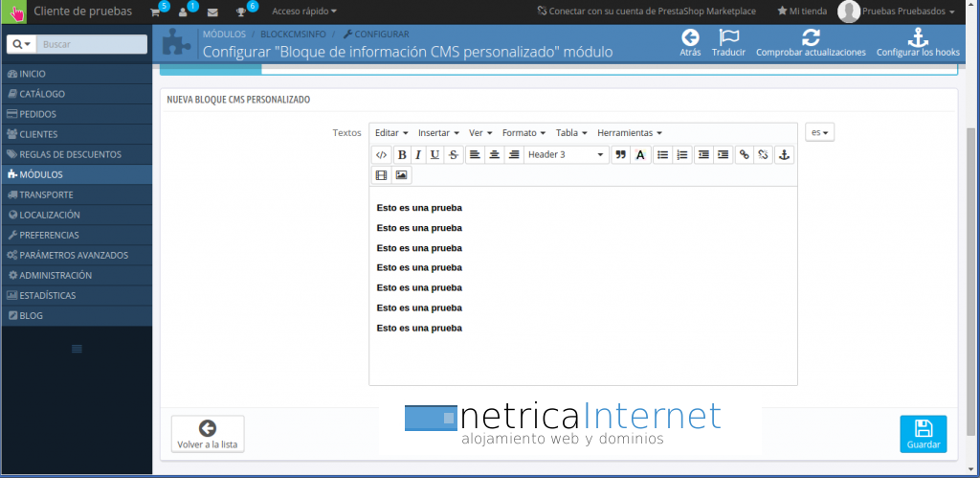Viewport: 980px width, 478px height.
Task: Align text right
Action: [x=514, y=155]
